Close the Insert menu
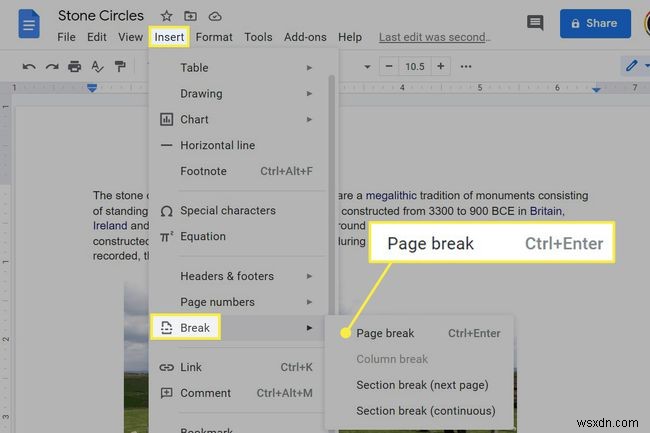 tap(169, 37)
